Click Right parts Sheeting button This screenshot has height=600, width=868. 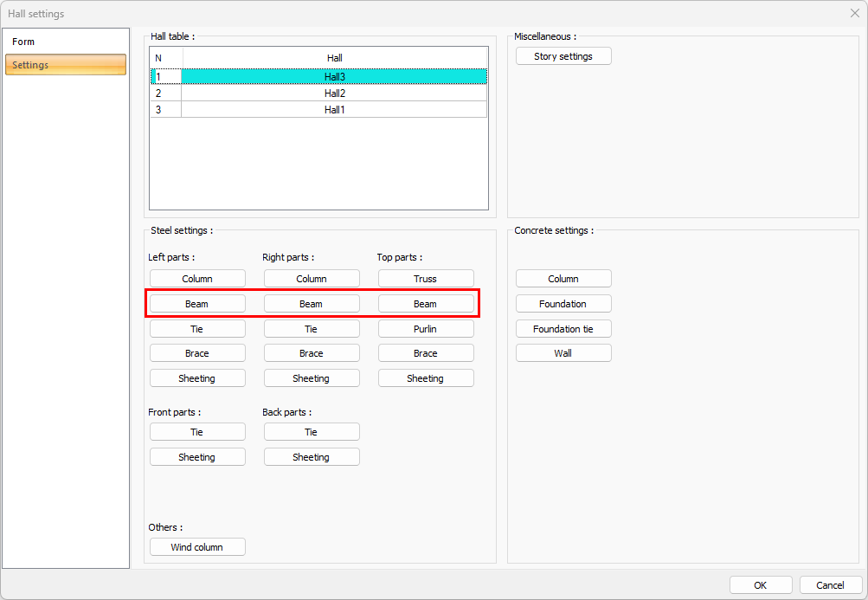pyautogui.click(x=312, y=378)
